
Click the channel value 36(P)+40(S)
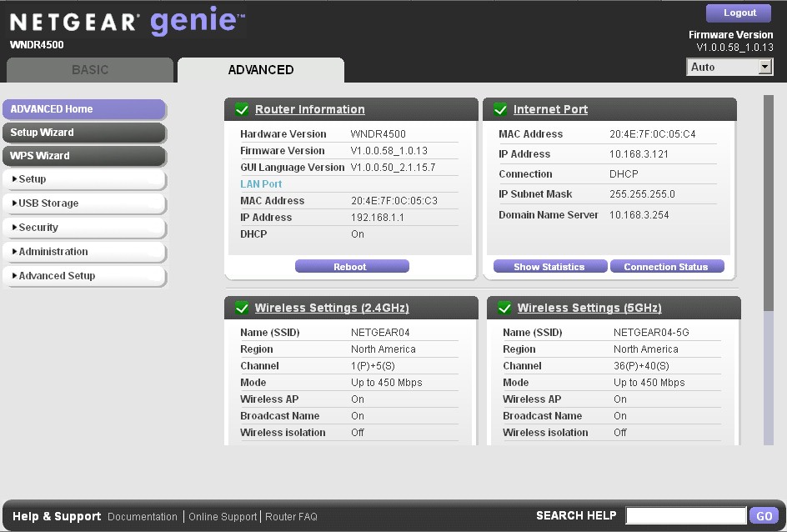641,366
